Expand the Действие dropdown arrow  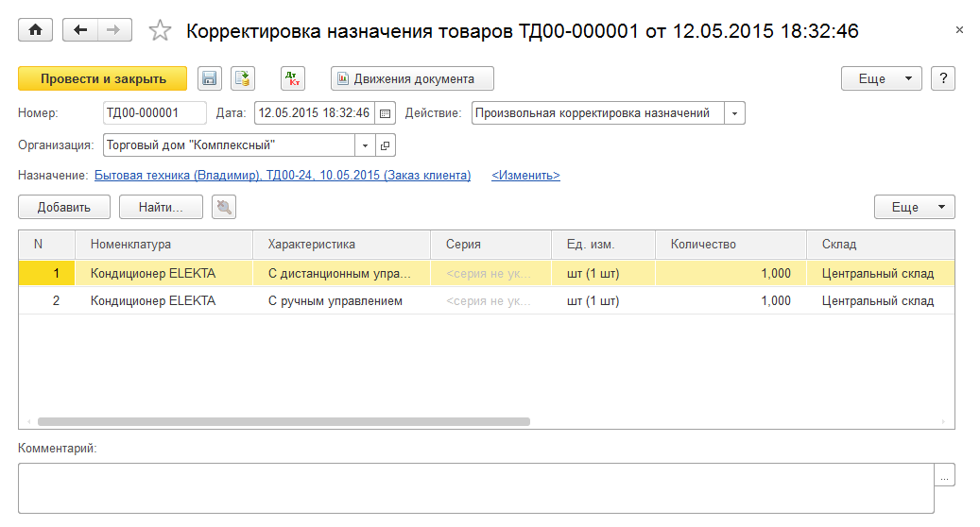pyautogui.click(x=735, y=113)
